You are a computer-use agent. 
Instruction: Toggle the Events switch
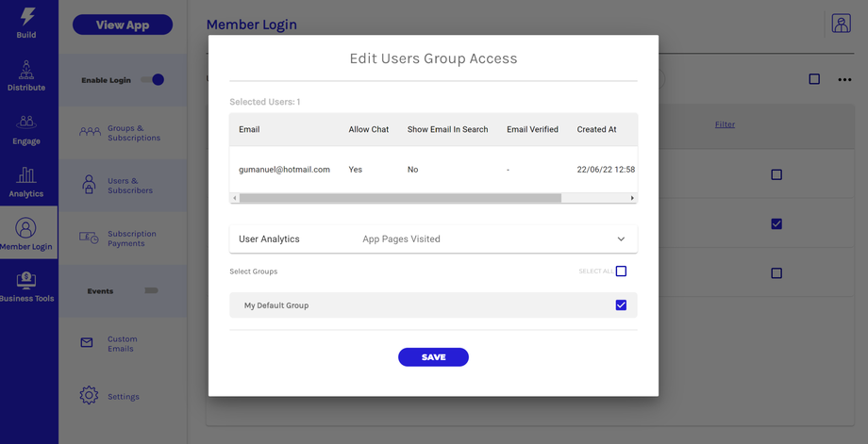[x=150, y=291]
